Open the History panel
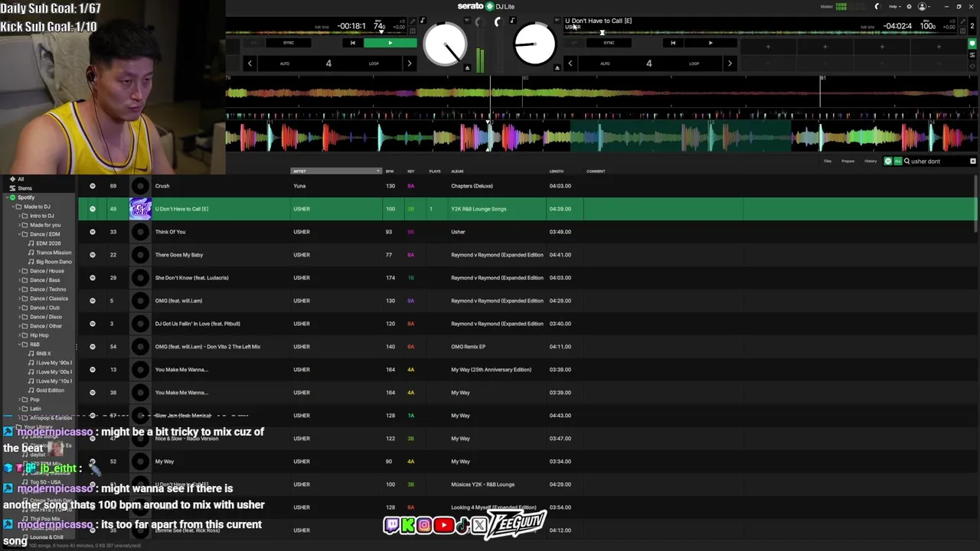Viewport: 980px width, 551px height. pos(871,161)
